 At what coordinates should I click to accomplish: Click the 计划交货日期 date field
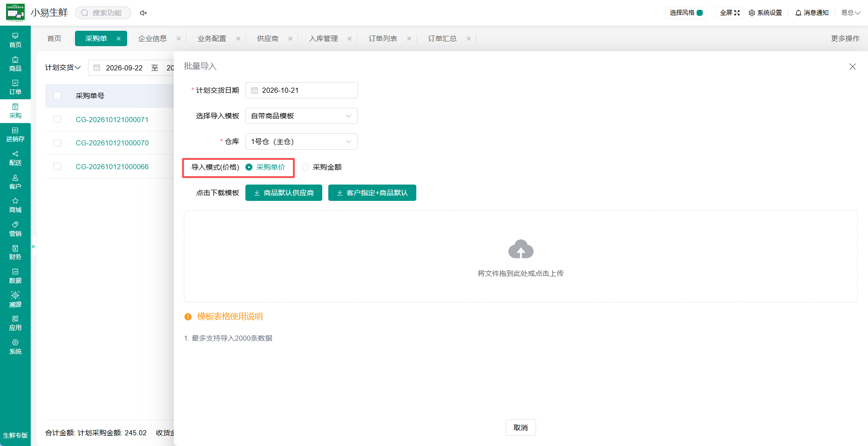(301, 90)
